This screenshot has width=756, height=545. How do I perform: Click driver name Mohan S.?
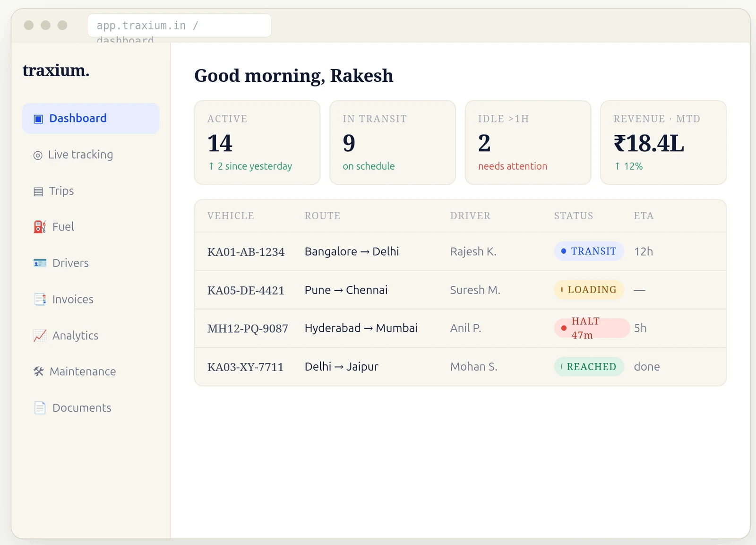(473, 367)
